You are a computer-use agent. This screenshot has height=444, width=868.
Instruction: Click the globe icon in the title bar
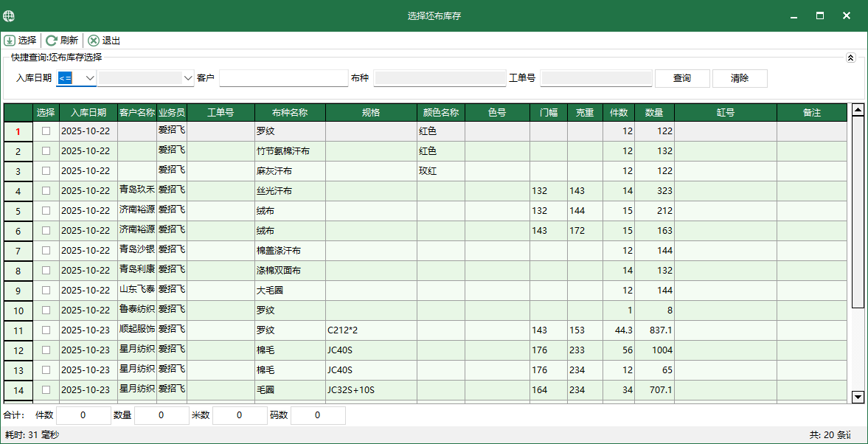[x=10, y=15]
